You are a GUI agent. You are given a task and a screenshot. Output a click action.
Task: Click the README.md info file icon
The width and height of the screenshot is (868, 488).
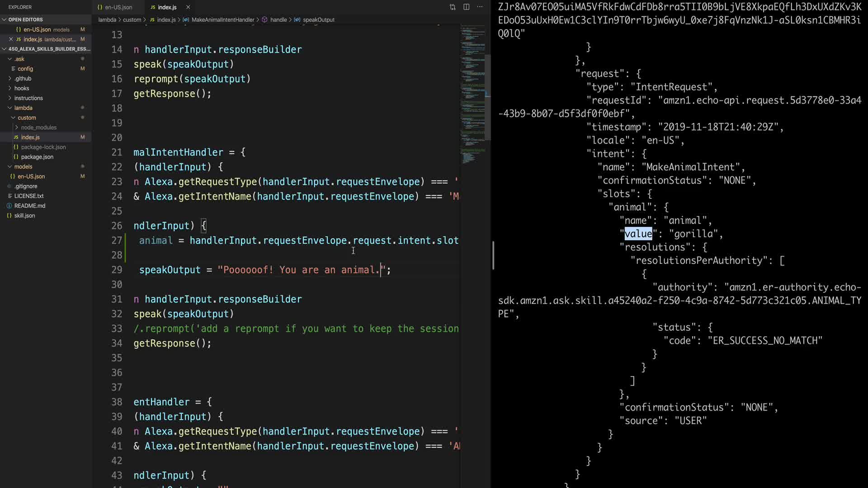click(x=9, y=206)
